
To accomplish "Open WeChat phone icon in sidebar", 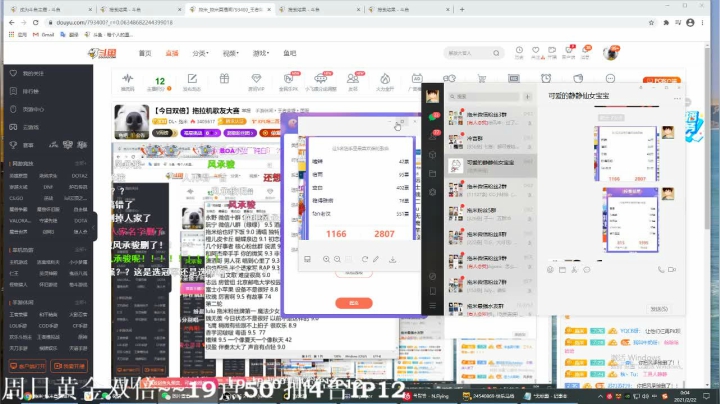I will click(x=432, y=291).
